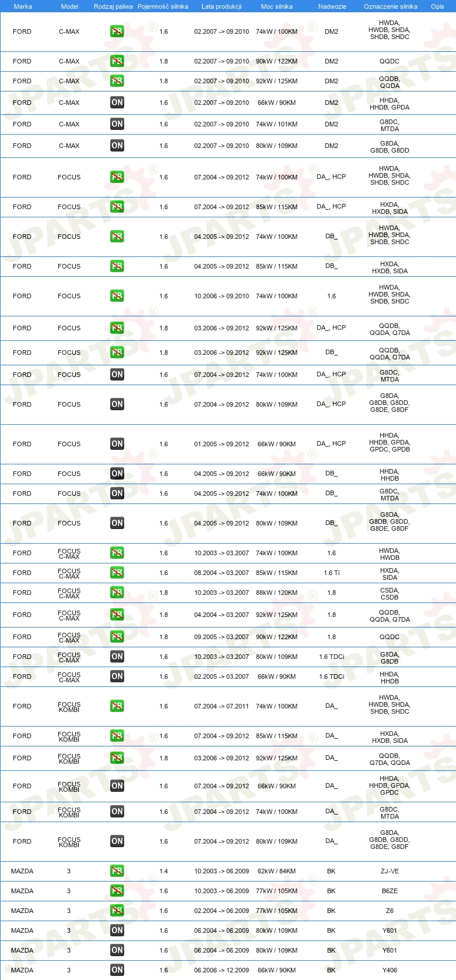Click the Nadwozie column header
456x980 pixels.
[x=332, y=6]
